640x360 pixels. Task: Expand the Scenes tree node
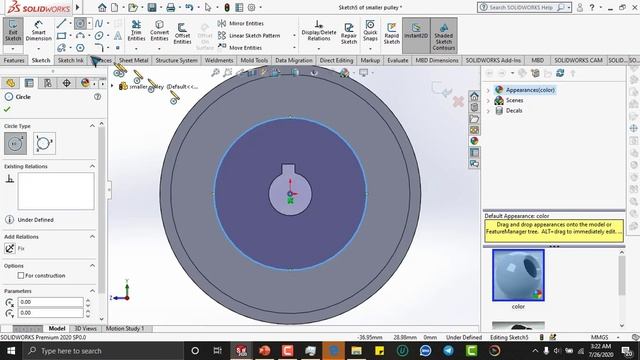[x=488, y=100]
